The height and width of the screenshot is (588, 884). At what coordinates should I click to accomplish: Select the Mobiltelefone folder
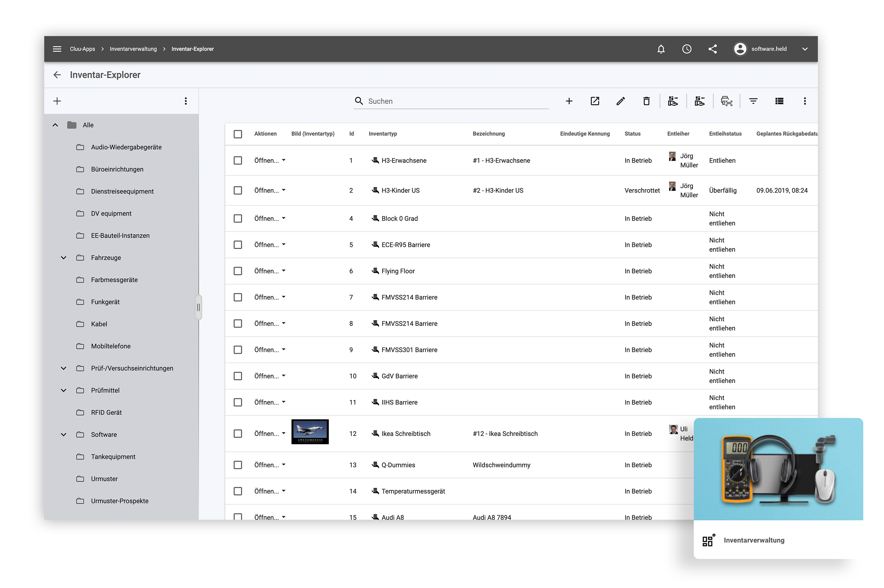coord(111,346)
